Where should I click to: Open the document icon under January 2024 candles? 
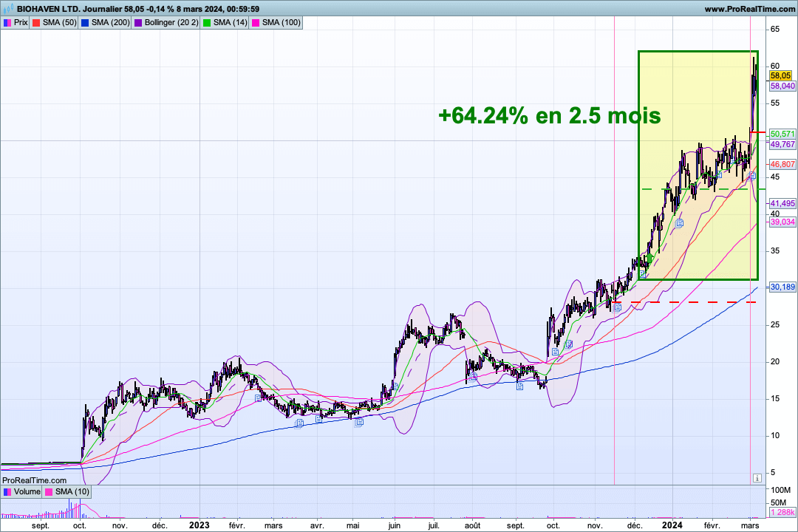point(680,223)
